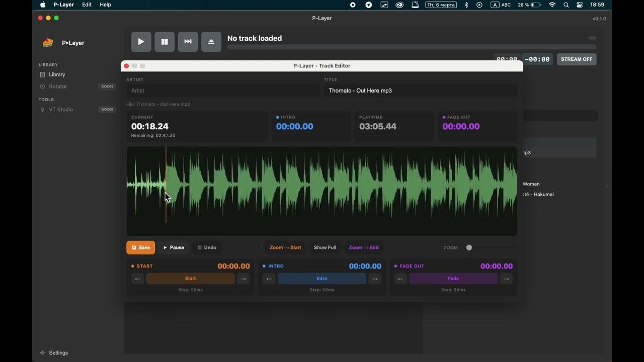Click the main Pause transport icon
644x362 pixels.
tap(165, 42)
